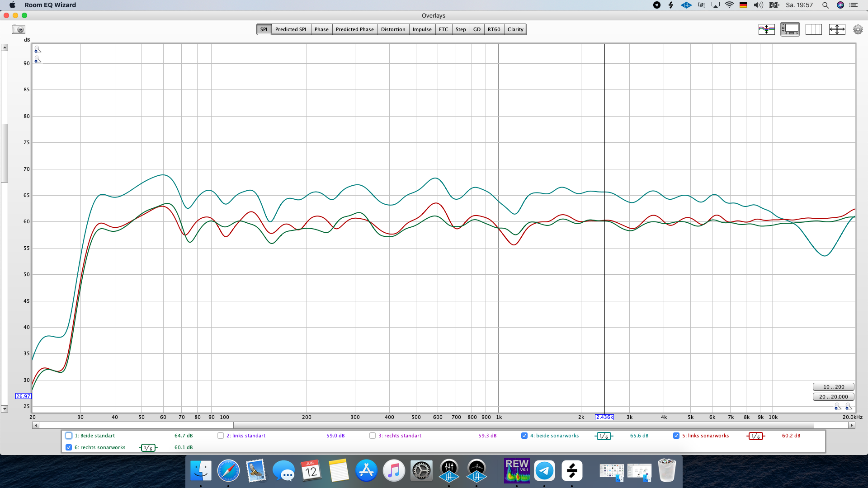Open graph controls gear icon

pyautogui.click(x=858, y=29)
